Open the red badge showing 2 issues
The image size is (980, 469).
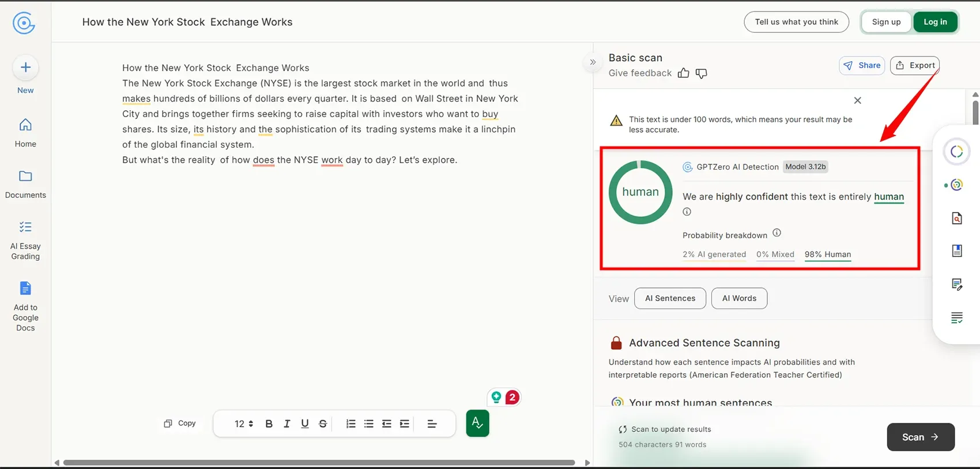[x=512, y=397]
